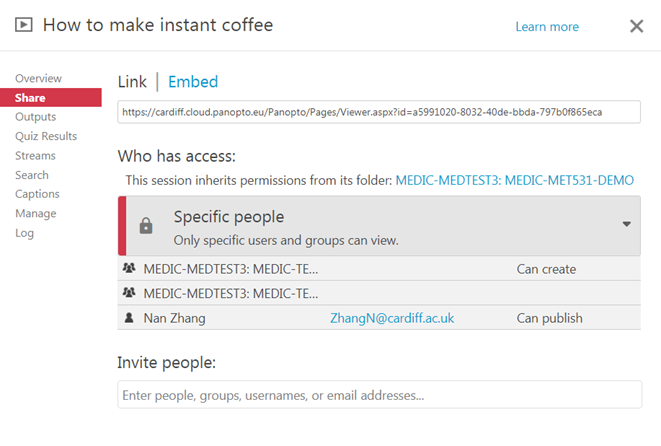
Task: Click group icon of first MEDIC-MEDTEST3 row
Action: (128, 269)
